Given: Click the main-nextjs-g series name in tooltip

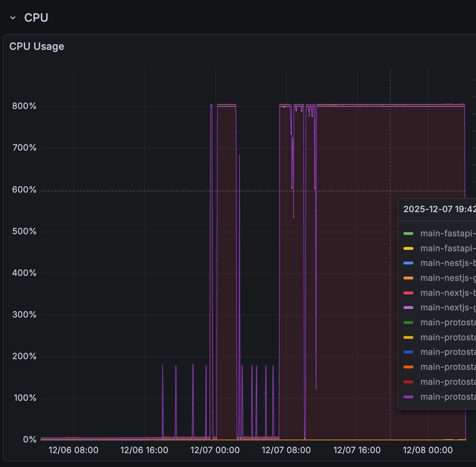Looking at the screenshot, I should (448, 308).
